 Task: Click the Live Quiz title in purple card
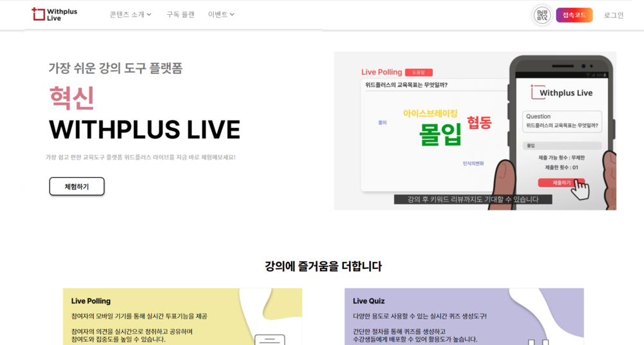(368, 301)
